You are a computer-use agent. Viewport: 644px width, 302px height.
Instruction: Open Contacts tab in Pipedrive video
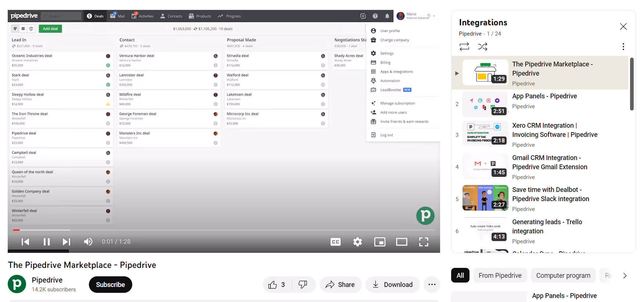171,16
